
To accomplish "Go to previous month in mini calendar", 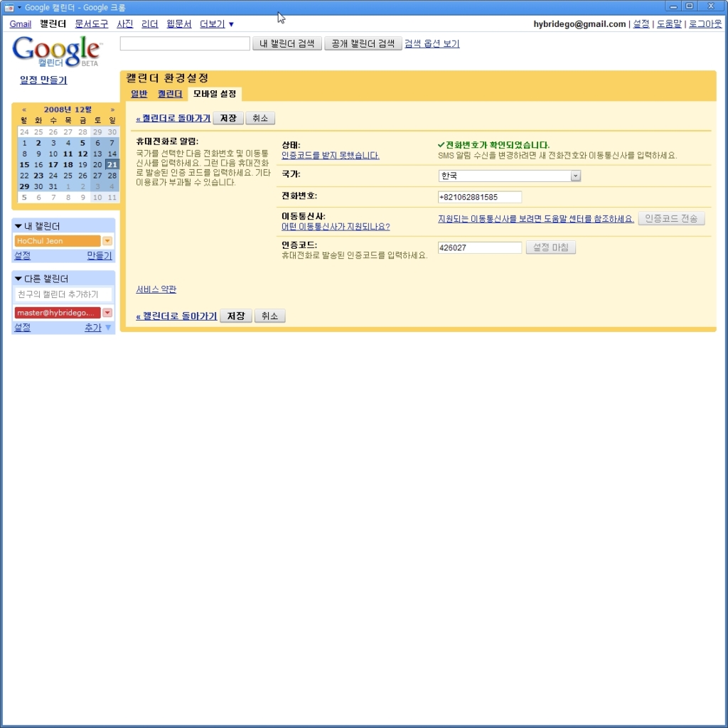I will click(24, 109).
